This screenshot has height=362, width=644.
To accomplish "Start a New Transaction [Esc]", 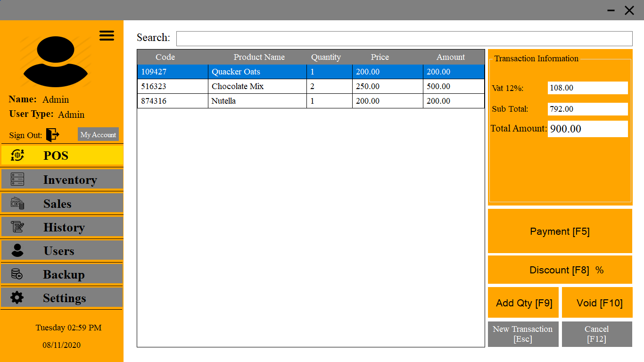I will pyautogui.click(x=523, y=334).
